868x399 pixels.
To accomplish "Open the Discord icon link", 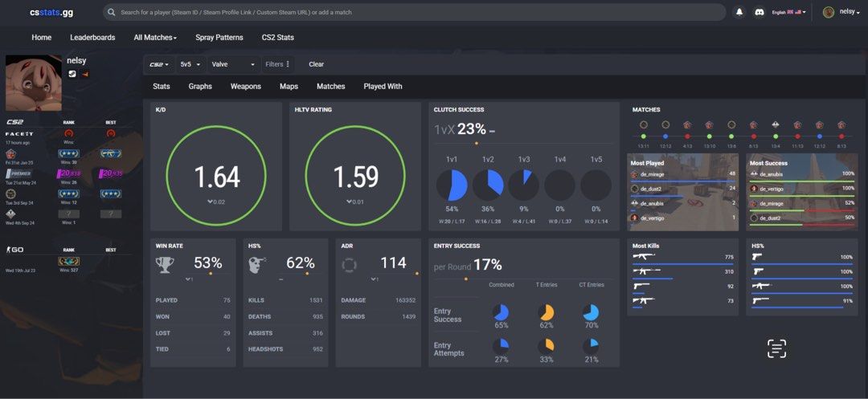I will tap(759, 12).
